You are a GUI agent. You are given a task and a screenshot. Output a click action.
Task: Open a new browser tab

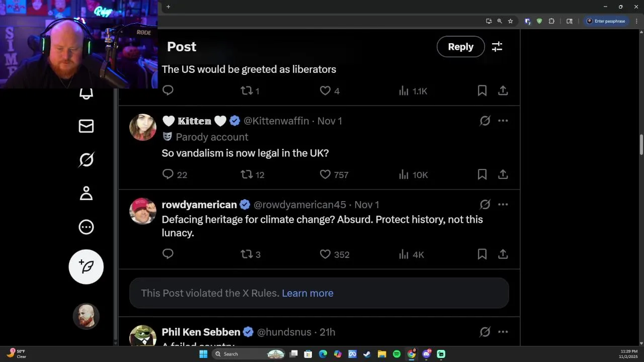[x=168, y=7]
